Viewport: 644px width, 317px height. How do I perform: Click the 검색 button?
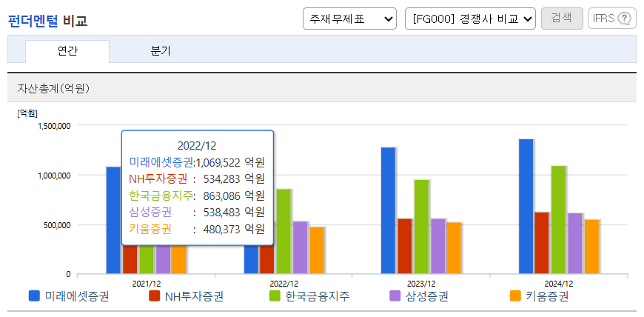[x=562, y=19]
